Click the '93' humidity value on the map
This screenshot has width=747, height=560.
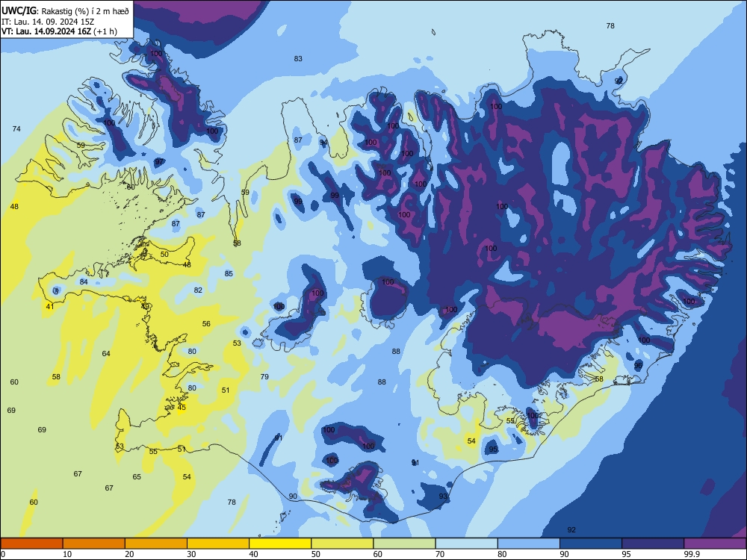click(x=443, y=497)
